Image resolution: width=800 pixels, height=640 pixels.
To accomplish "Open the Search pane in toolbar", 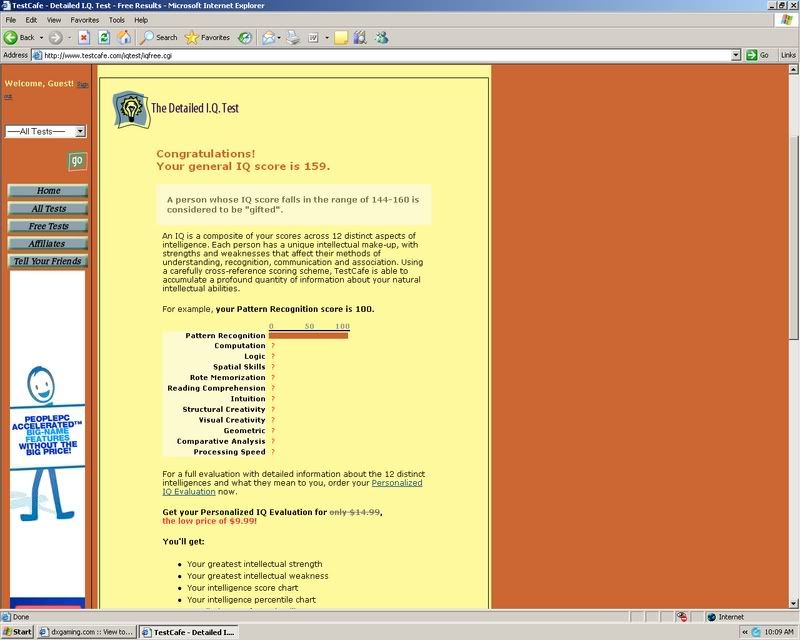I will 159,38.
